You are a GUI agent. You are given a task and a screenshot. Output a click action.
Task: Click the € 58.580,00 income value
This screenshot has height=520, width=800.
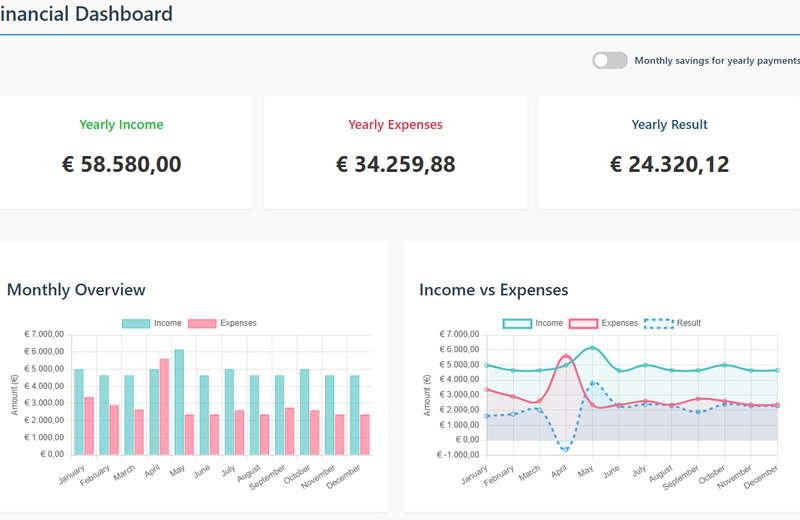[121, 164]
